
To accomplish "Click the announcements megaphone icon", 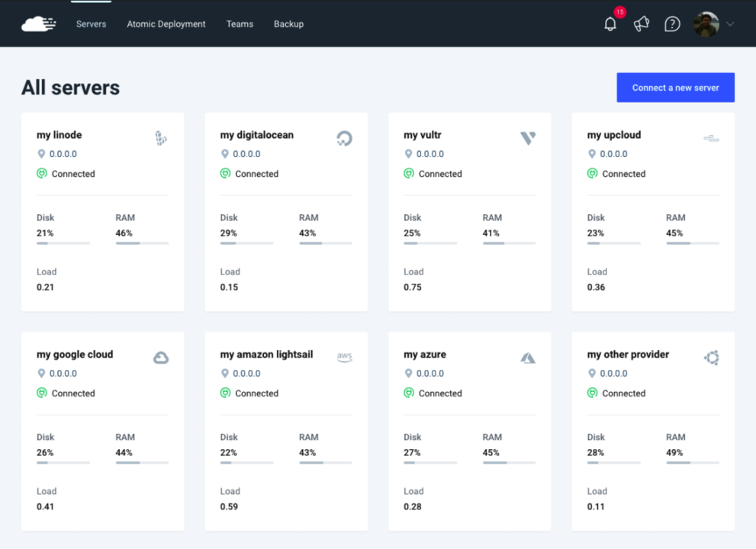I will pos(641,24).
